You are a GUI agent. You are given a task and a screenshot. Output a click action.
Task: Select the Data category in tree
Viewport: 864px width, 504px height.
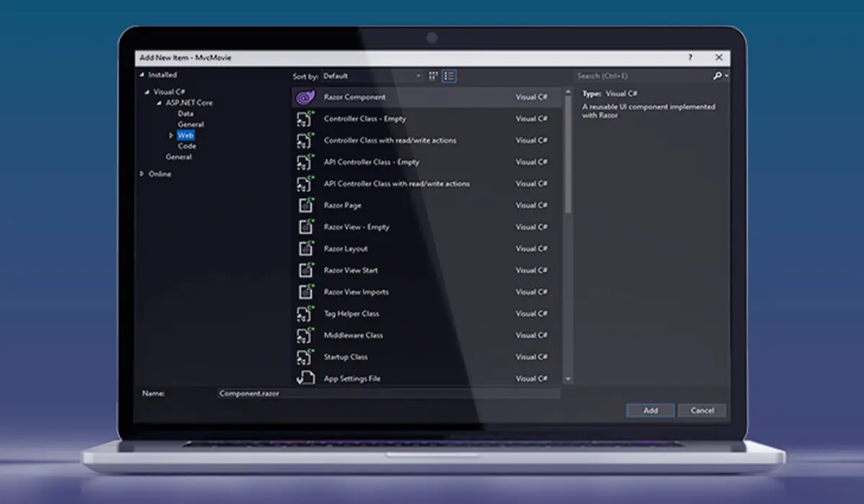pyautogui.click(x=186, y=114)
